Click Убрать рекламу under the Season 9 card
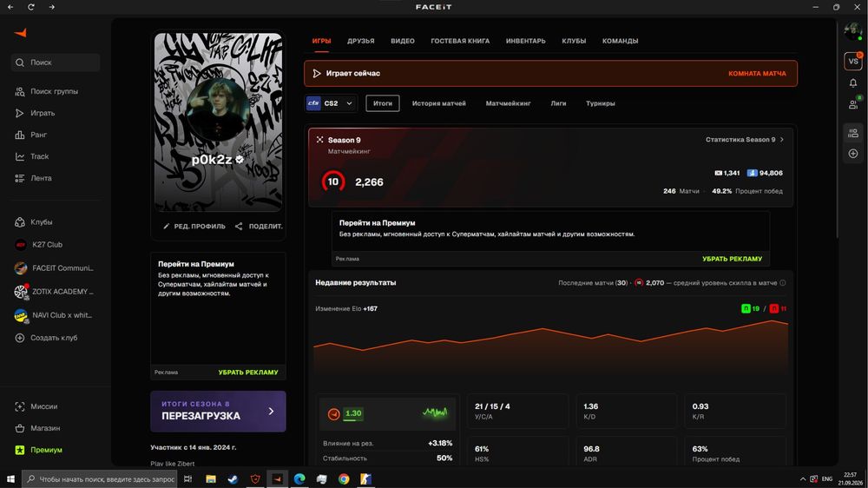 coord(732,259)
